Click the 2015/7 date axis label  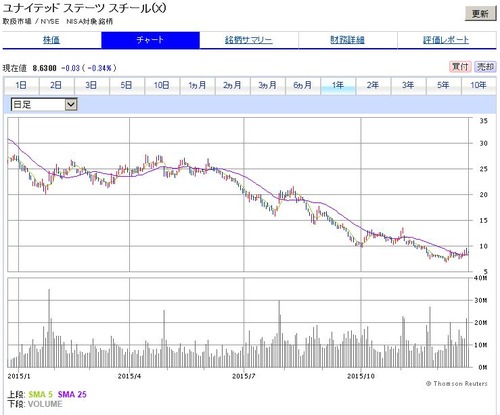click(244, 376)
